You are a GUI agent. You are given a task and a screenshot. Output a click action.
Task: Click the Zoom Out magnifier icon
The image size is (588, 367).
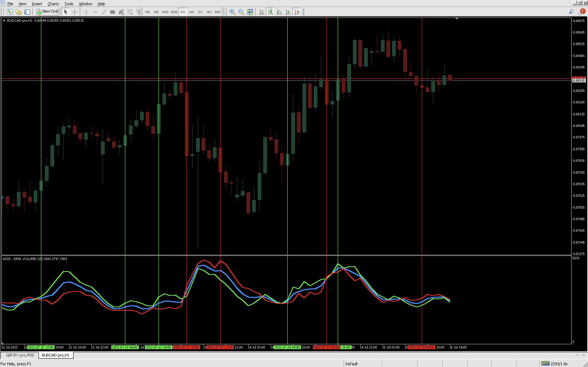pos(241,12)
